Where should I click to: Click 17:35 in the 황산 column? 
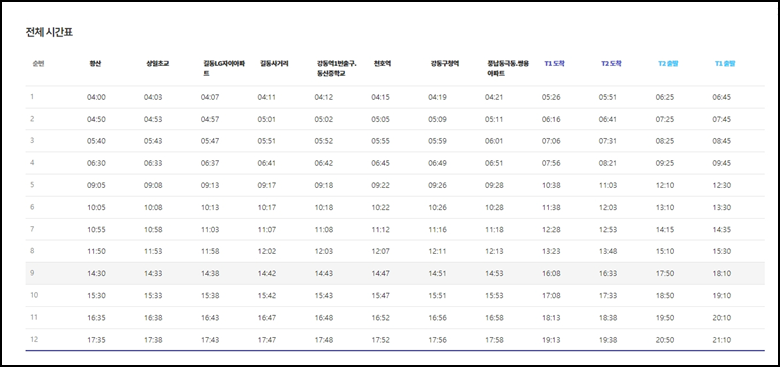coord(96,340)
